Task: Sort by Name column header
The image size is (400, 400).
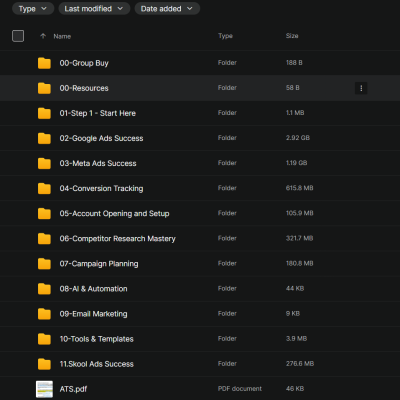Action: [x=62, y=36]
